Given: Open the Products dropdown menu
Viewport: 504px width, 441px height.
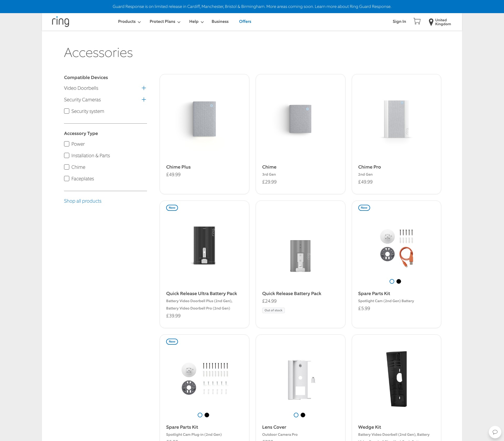Looking at the screenshot, I should point(129,22).
